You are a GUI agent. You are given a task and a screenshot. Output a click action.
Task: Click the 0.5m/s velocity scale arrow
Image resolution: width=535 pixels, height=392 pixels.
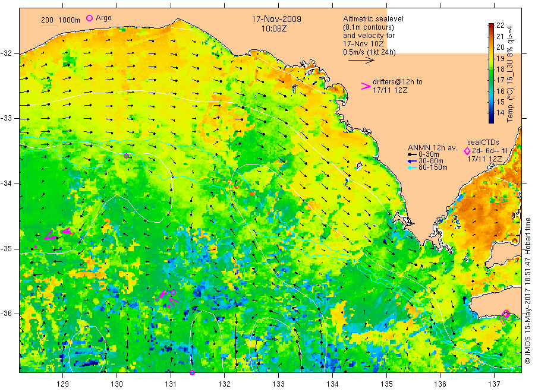pos(361,61)
